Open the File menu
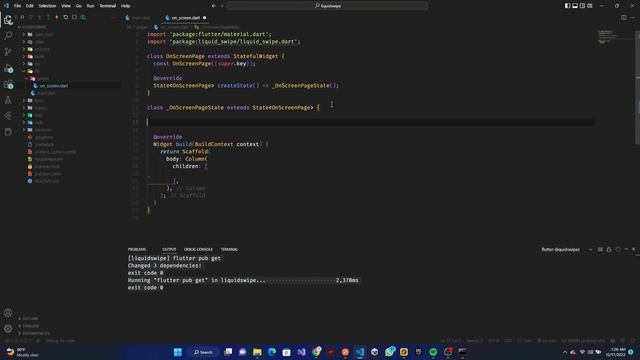This screenshot has height=360, width=640. tap(17, 6)
